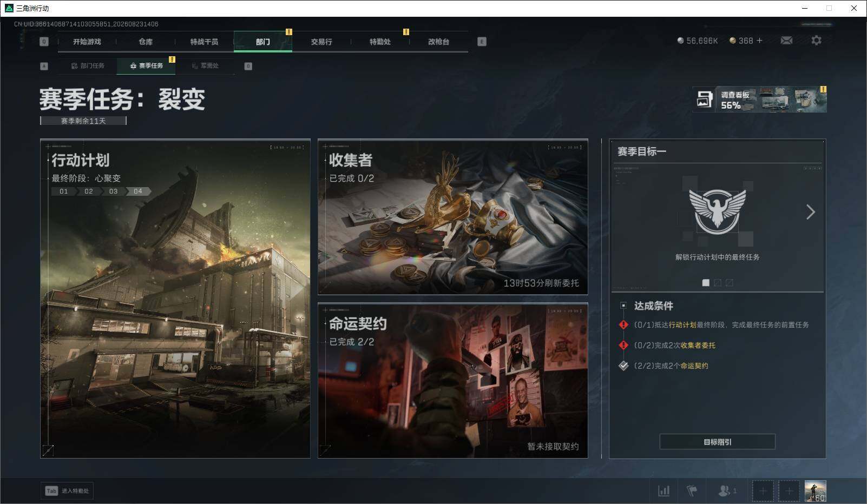Image resolution: width=867 pixels, height=504 pixels.
Task: Select stage 04 of 行动计划
Action: [138, 191]
